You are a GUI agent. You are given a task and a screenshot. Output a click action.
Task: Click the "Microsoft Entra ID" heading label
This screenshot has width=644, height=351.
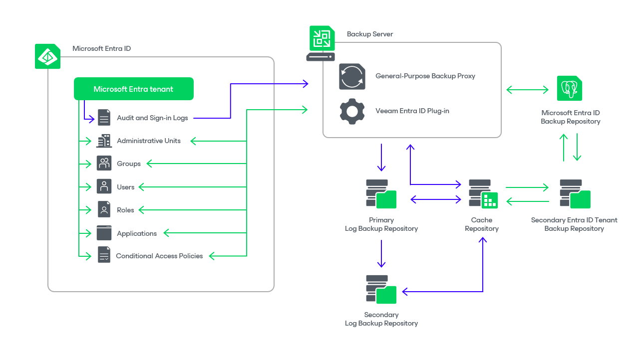(102, 48)
